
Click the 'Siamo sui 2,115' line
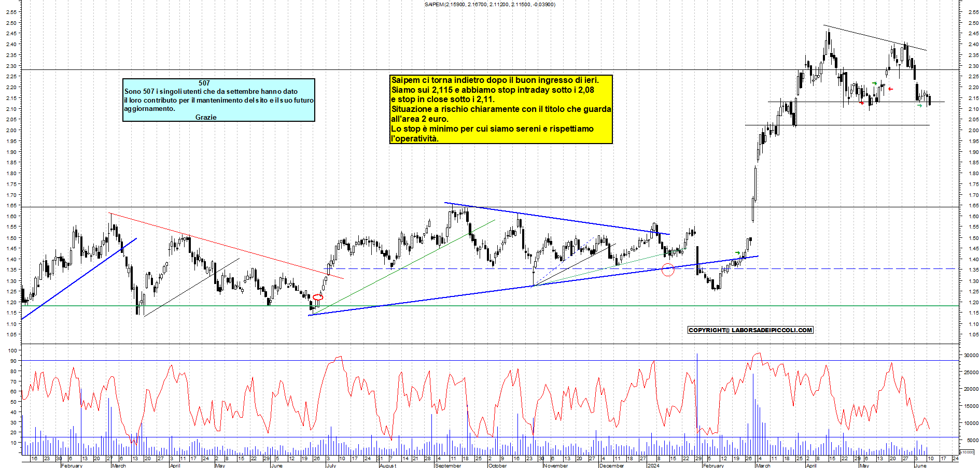[x=493, y=90]
